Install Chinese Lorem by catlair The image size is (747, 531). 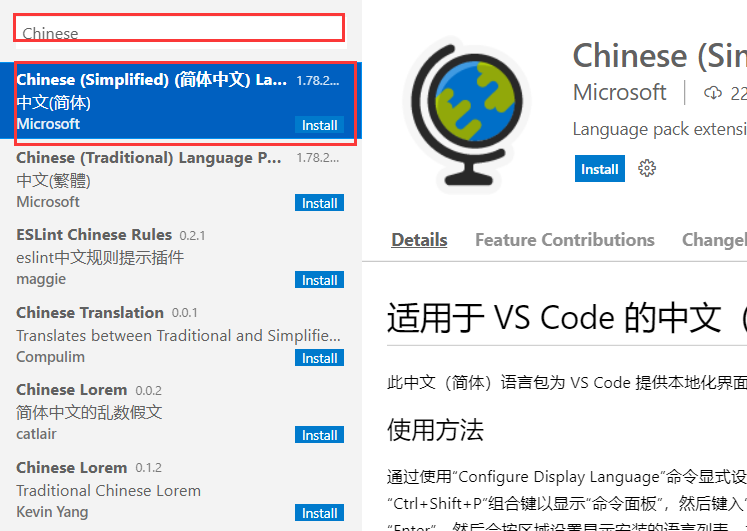point(319,435)
